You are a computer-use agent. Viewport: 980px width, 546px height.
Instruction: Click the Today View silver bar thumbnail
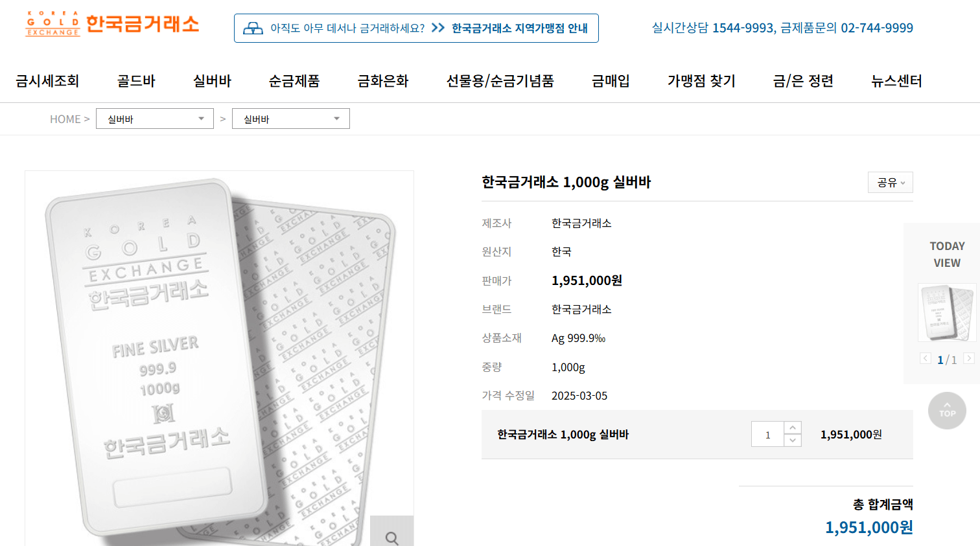tap(947, 313)
